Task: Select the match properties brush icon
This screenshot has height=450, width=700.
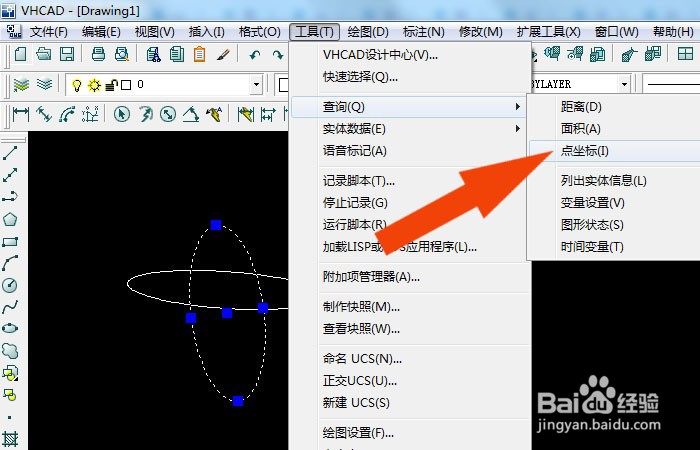Action: (x=223, y=54)
